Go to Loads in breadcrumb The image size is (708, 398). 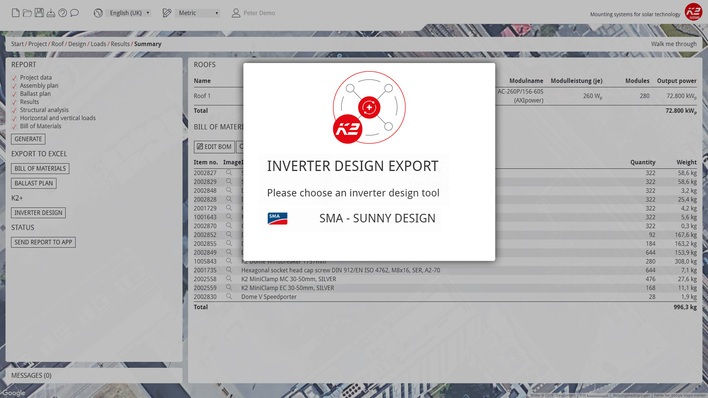click(x=98, y=44)
